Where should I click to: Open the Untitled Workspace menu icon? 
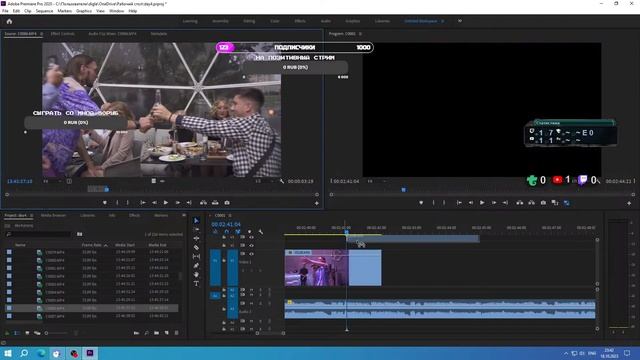click(x=443, y=21)
